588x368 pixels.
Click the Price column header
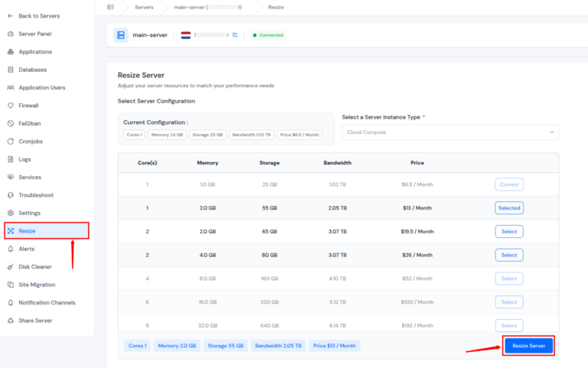click(417, 163)
